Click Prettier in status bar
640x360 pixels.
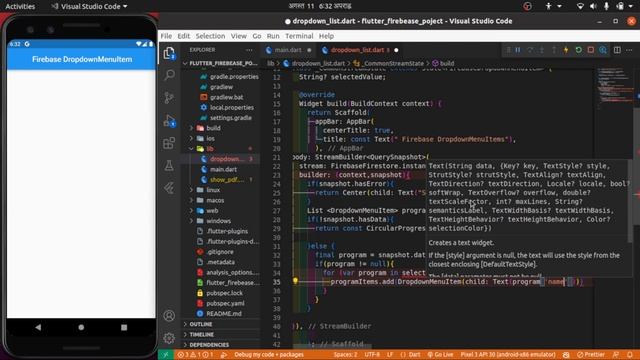coord(591,355)
